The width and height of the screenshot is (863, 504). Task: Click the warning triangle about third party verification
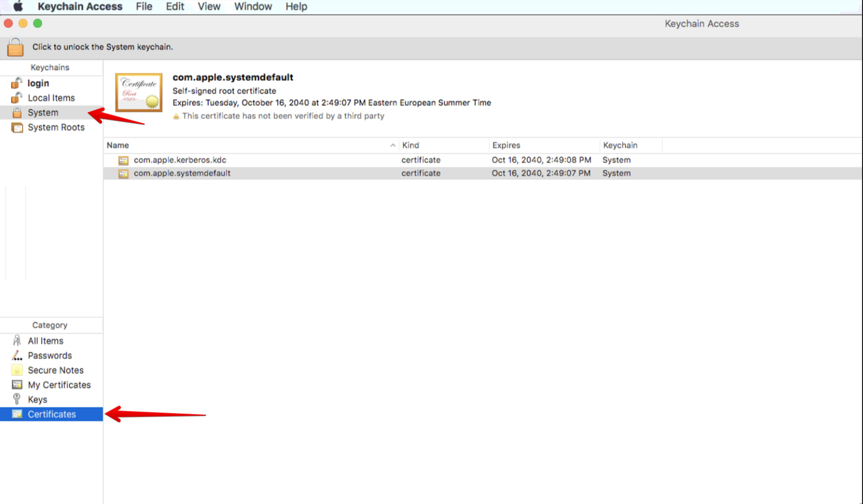coord(176,116)
